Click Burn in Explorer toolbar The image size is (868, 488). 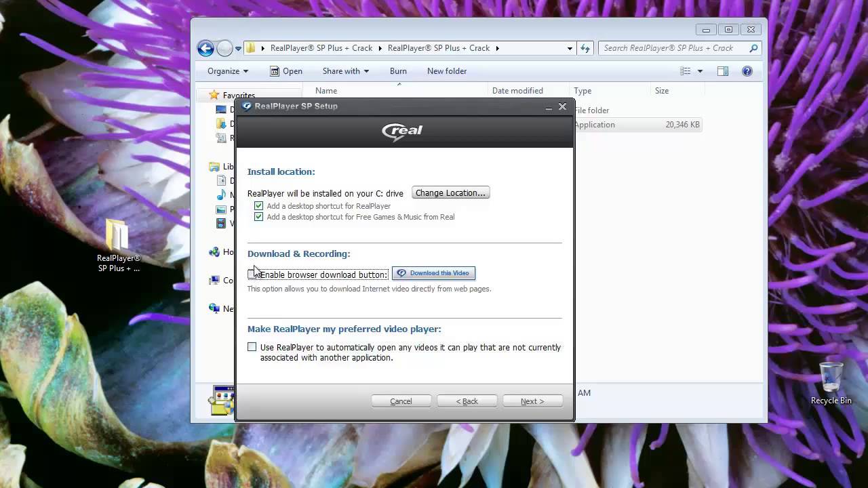(x=398, y=71)
